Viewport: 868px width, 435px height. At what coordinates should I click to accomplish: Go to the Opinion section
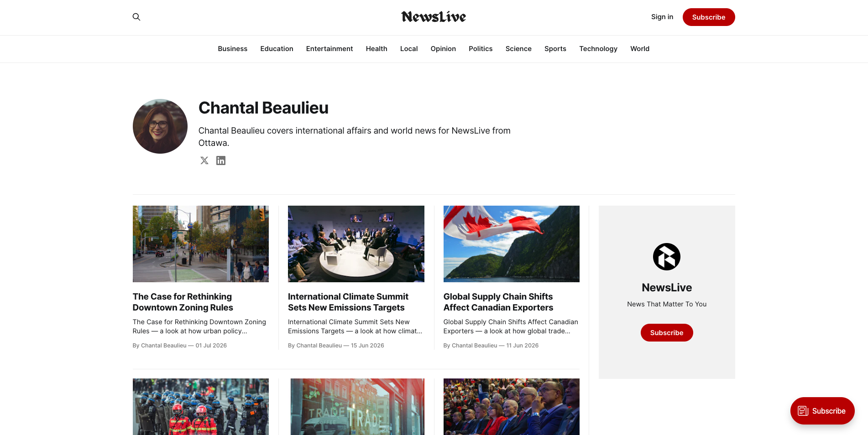[443, 49]
